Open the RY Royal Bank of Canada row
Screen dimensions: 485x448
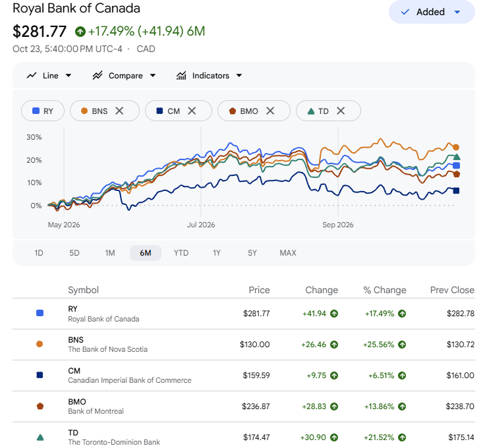click(244, 314)
